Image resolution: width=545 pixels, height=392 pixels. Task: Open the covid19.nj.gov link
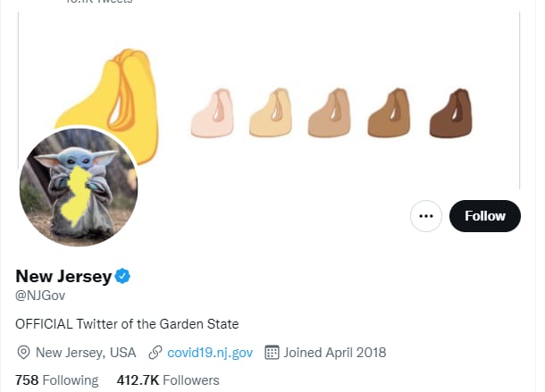(x=211, y=353)
